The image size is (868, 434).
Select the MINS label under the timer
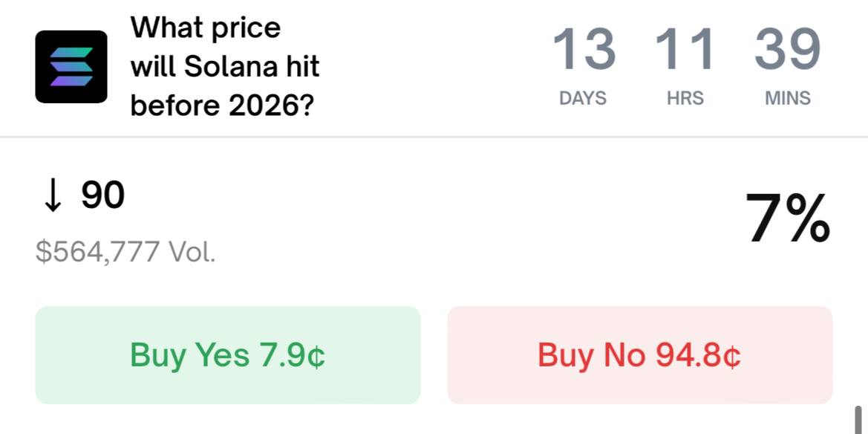coord(787,98)
